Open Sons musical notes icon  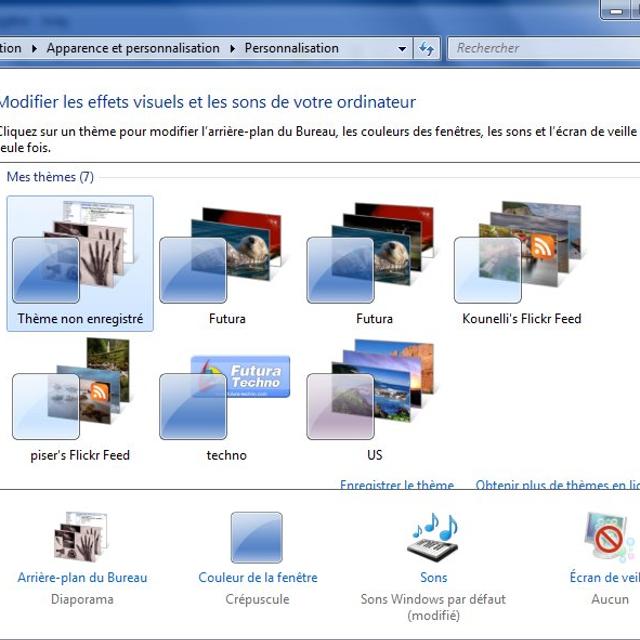433,537
